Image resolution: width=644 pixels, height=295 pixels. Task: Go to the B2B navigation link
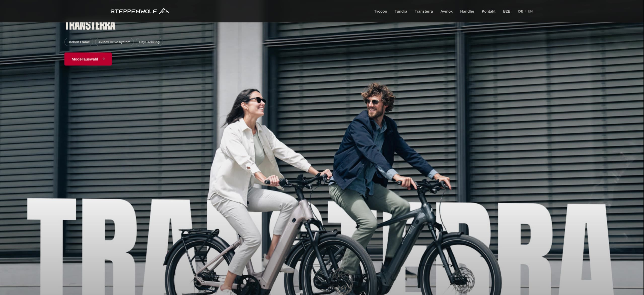coord(507,11)
